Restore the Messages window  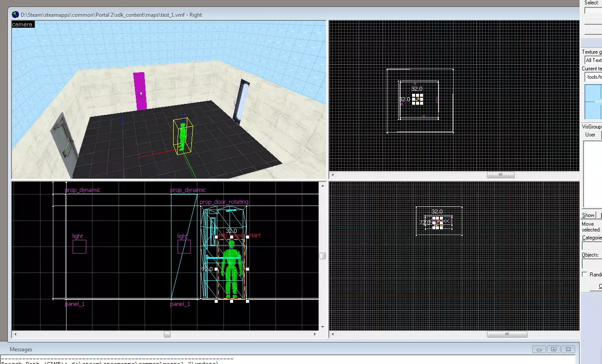click(554, 349)
